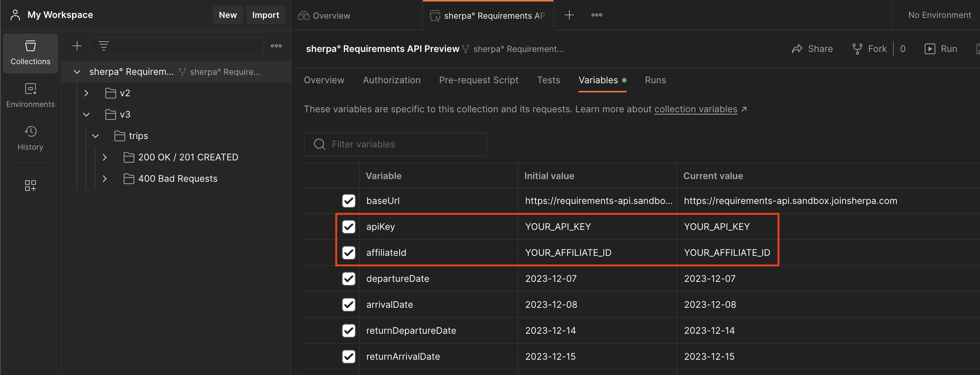Click the Import button
This screenshot has width=980, height=375.
[266, 15]
